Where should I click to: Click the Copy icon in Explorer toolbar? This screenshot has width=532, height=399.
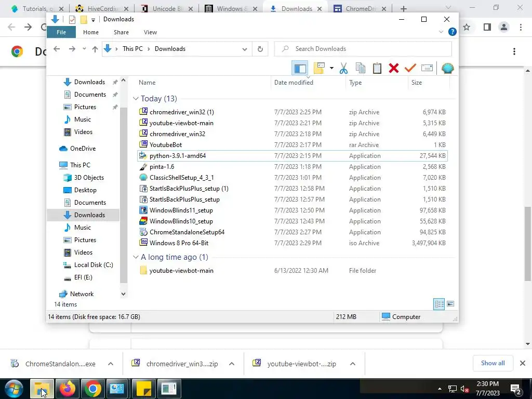tap(361, 68)
